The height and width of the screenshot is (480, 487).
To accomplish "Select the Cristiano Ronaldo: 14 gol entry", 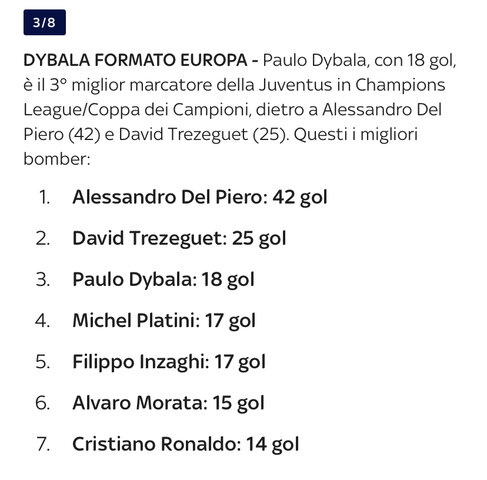I will 186,444.
